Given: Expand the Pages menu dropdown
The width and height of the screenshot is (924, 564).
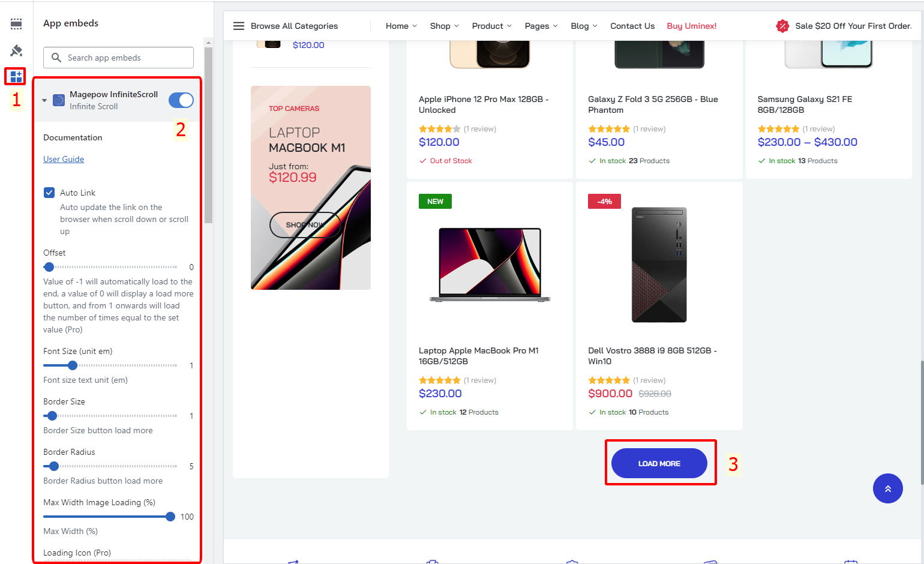Looking at the screenshot, I should tap(541, 26).
